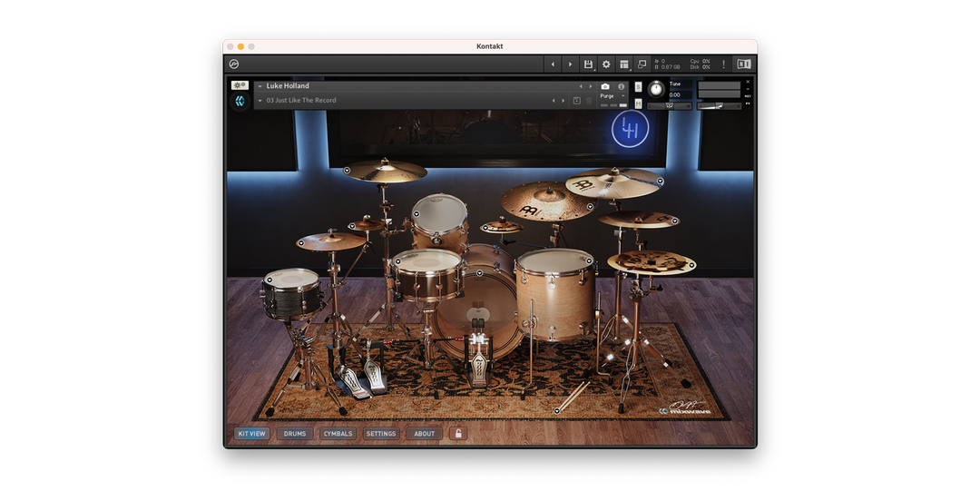Open the Purge dropdown menu
The height and width of the screenshot is (491, 980).
point(610,96)
